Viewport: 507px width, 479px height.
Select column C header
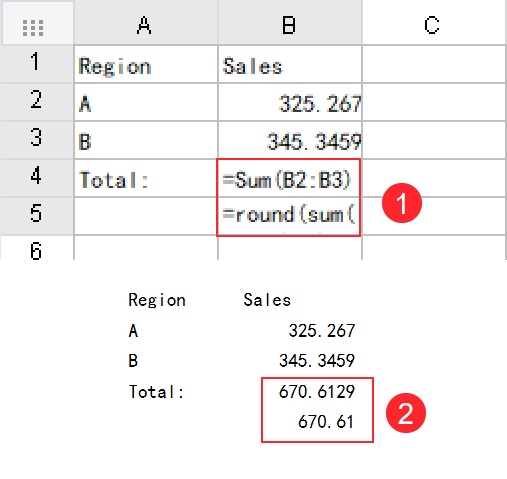[434, 23]
